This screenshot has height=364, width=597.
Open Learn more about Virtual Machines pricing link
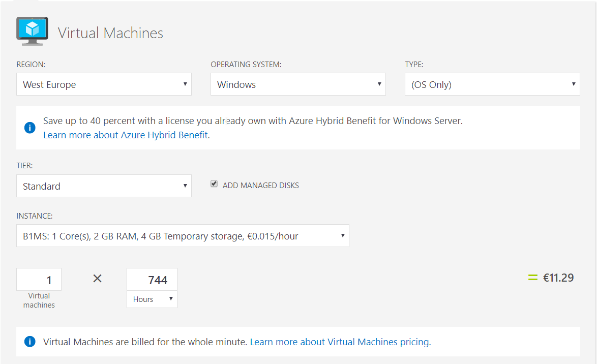pyautogui.click(x=339, y=342)
